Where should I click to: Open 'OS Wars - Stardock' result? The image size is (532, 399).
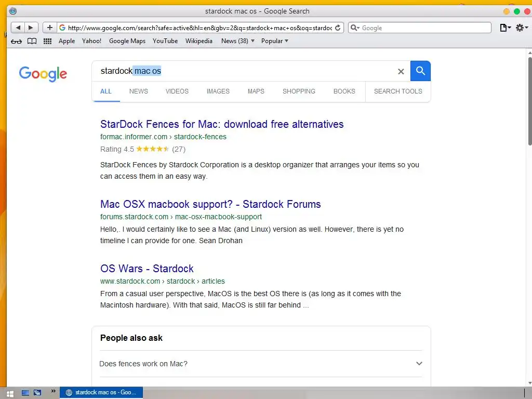pos(147,269)
